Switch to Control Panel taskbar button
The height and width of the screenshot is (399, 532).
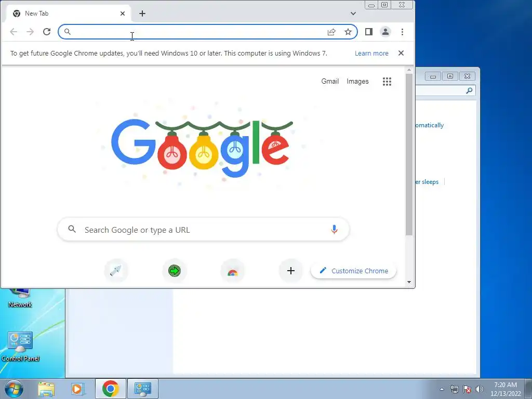[x=142, y=389]
